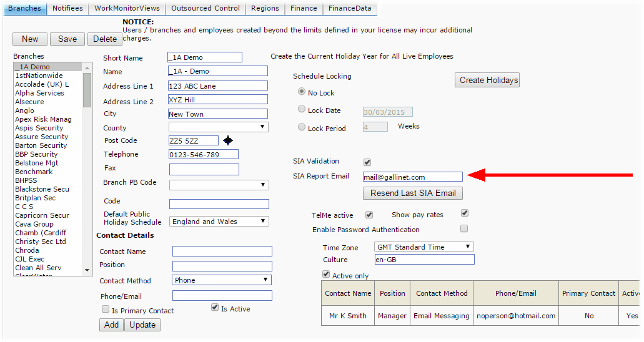This screenshot has width=644, height=342.
Task: Toggle the Is Primary Contact checkbox
Action: click(x=106, y=310)
